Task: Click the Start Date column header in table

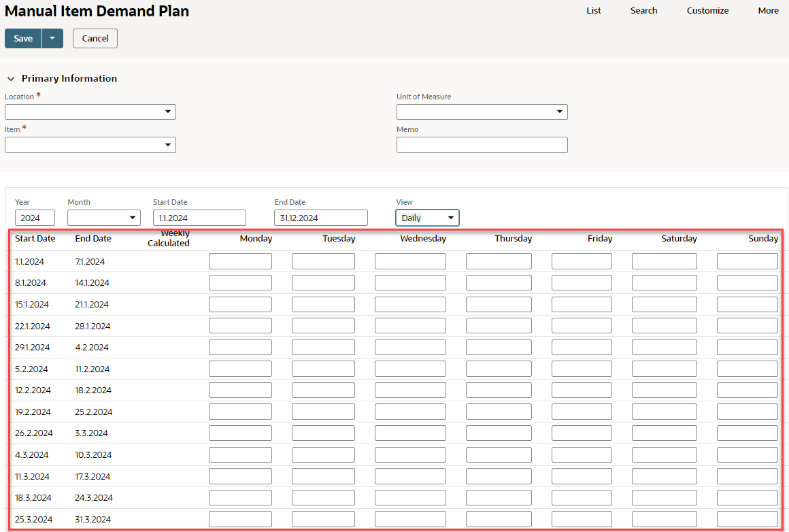Action: tap(35, 239)
